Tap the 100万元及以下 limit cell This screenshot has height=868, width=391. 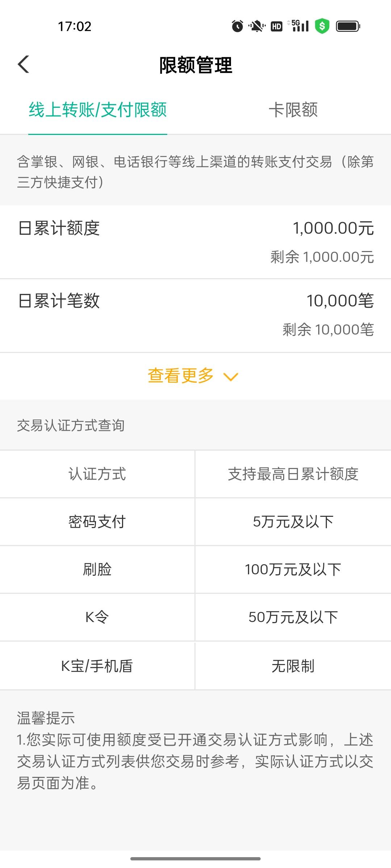(293, 570)
